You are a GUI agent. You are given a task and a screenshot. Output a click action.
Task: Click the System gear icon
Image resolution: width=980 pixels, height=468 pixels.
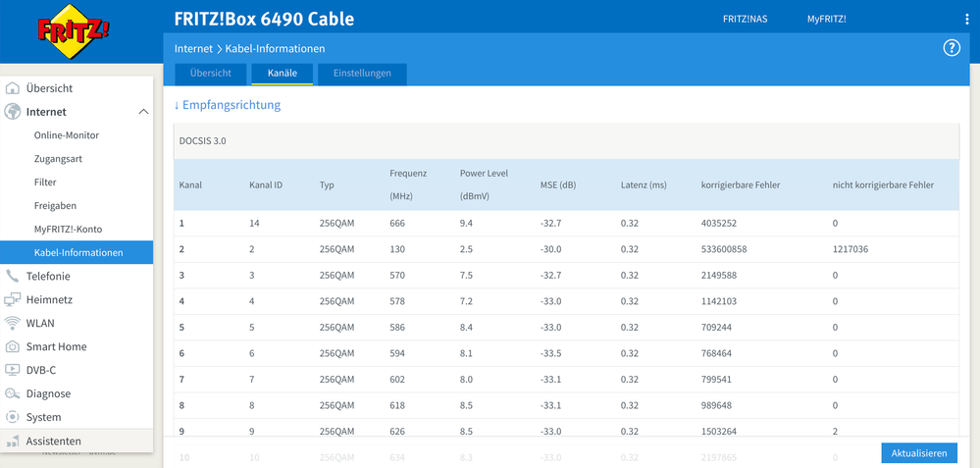point(13,417)
